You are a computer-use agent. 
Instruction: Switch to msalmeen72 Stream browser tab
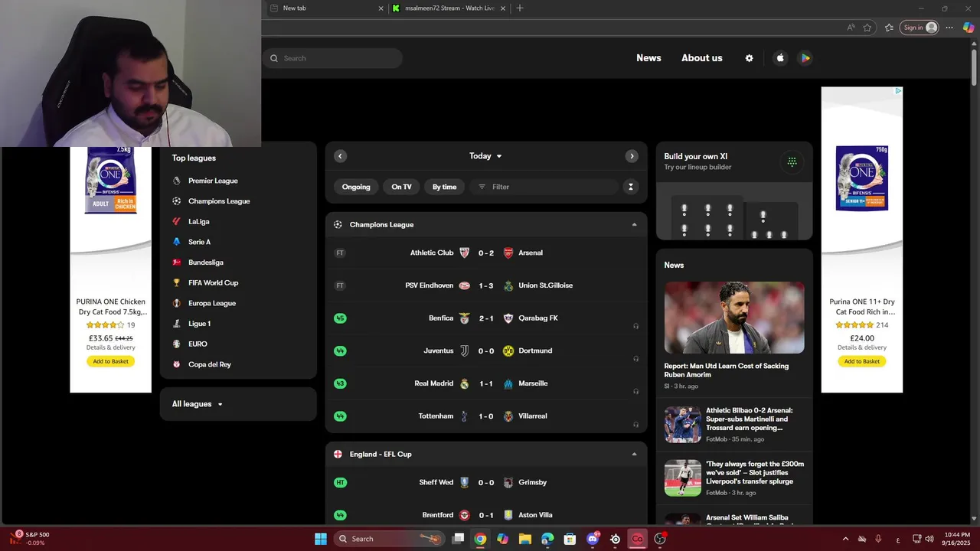tap(449, 8)
